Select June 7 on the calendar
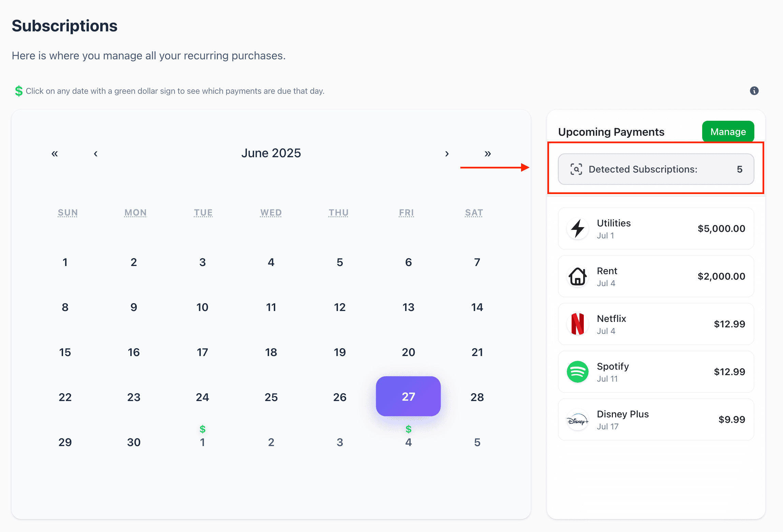Image resolution: width=783 pixels, height=532 pixels. click(x=477, y=262)
